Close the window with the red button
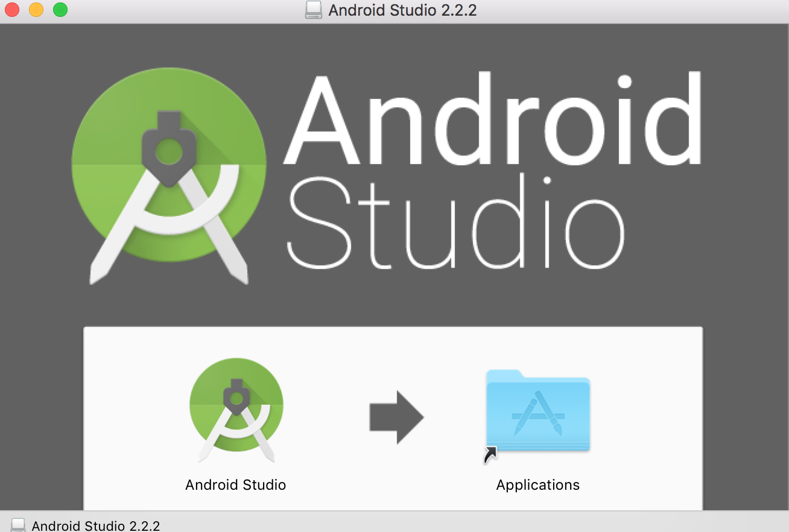The width and height of the screenshot is (789, 532). tap(12, 10)
